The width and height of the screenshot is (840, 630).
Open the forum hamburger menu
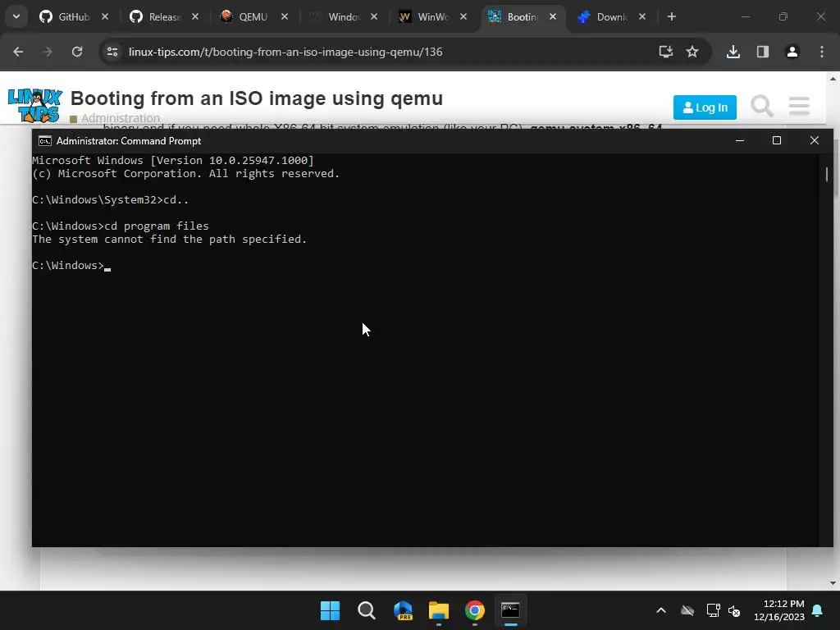pos(799,106)
